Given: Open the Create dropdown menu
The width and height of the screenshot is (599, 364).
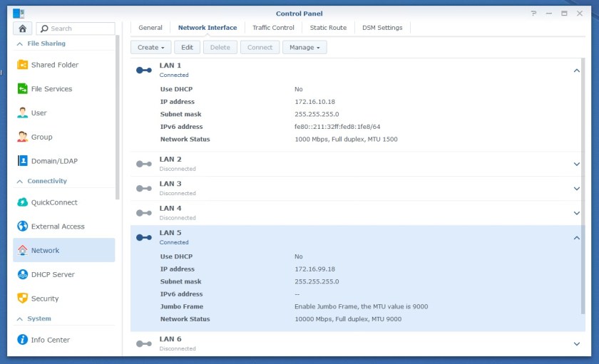Looking at the screenshot, I should click(x=150, y=48).
